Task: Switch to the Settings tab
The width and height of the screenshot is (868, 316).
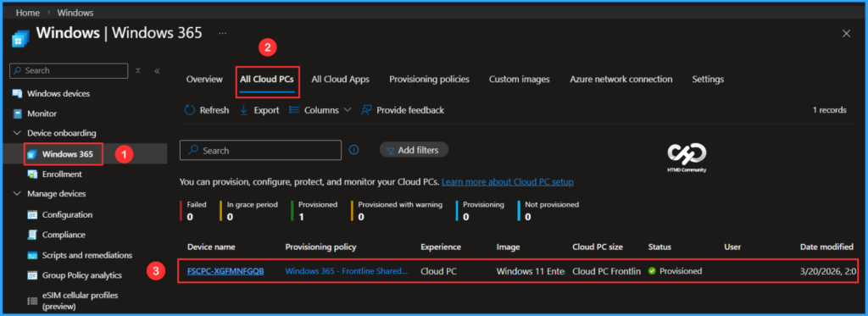Action: click(708, 79)
